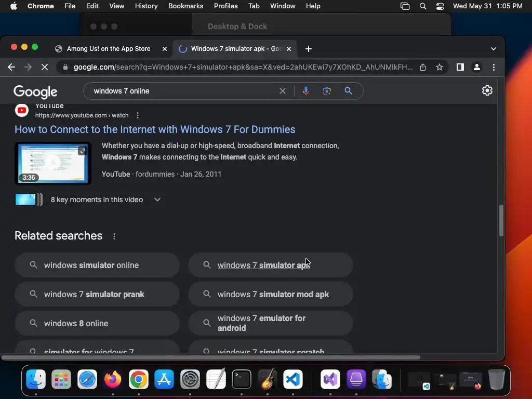The width and height of the screenshot is (532, 399).
Task: Click the date and time in menu bar
Action: click(x=487, y=6)
